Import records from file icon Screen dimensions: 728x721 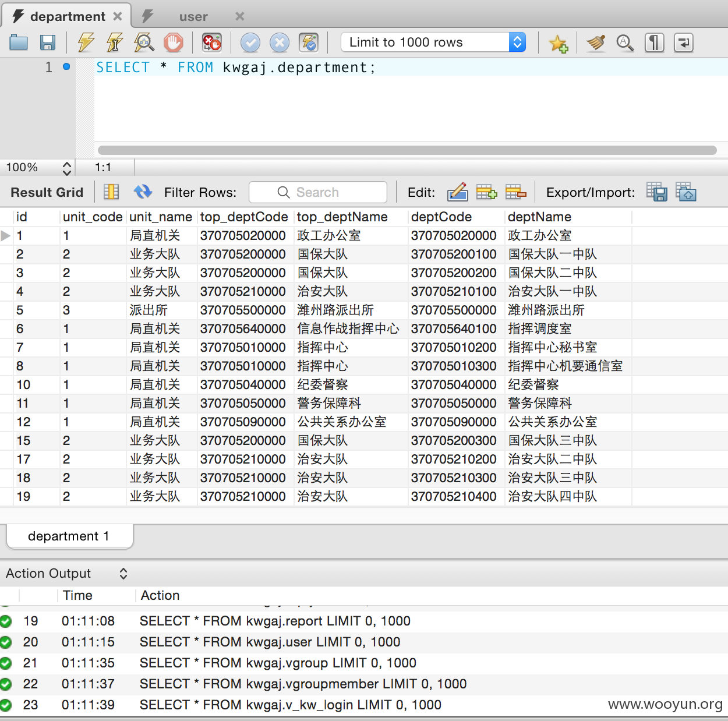point(686,192)
